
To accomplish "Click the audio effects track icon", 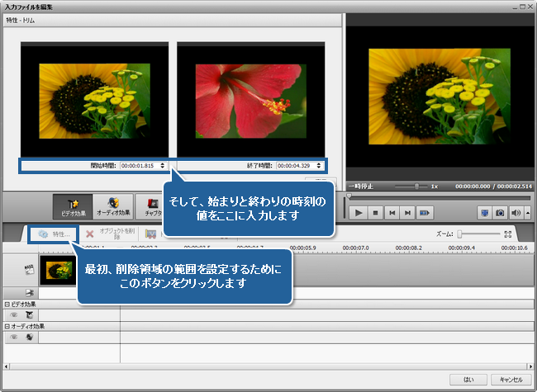I will click(x=30, y=337).
